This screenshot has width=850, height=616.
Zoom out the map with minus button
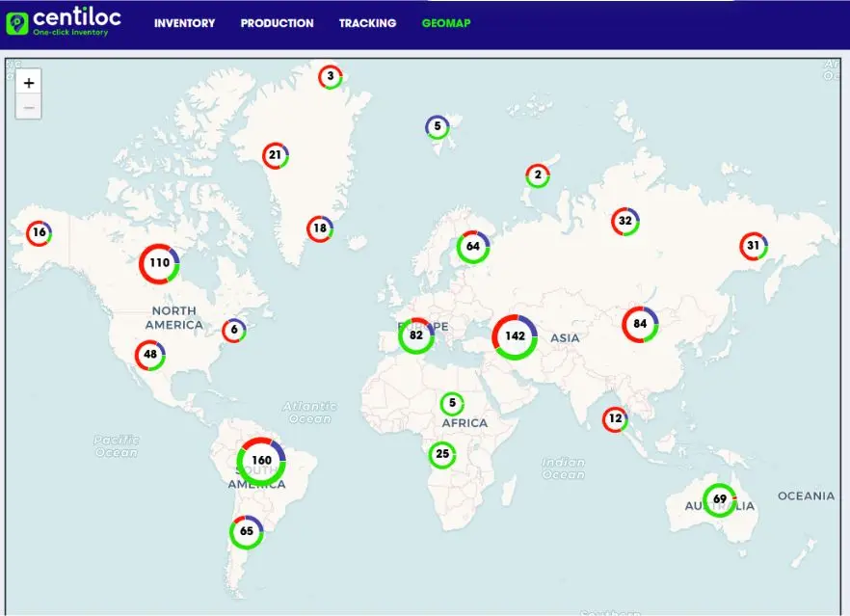pos(29,107)
